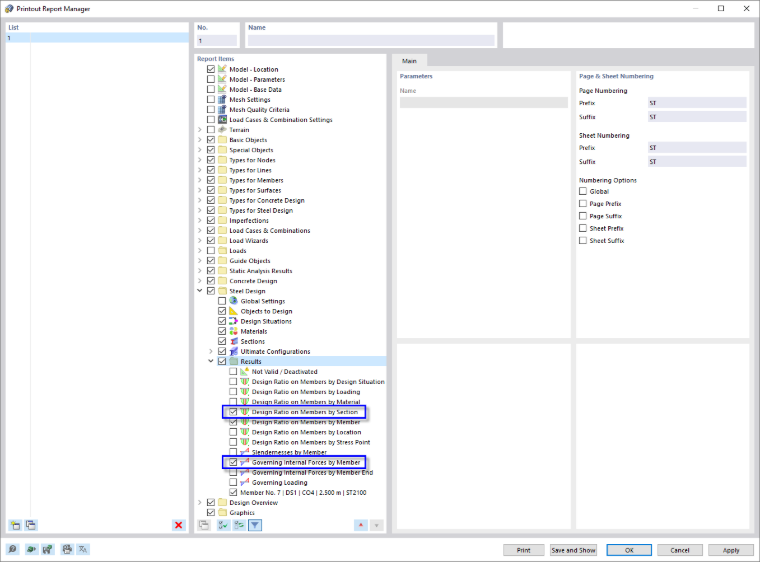Screen dimensions: 760x562
Task: Select Slendernesses by Member row
Action: click(289, 452)
